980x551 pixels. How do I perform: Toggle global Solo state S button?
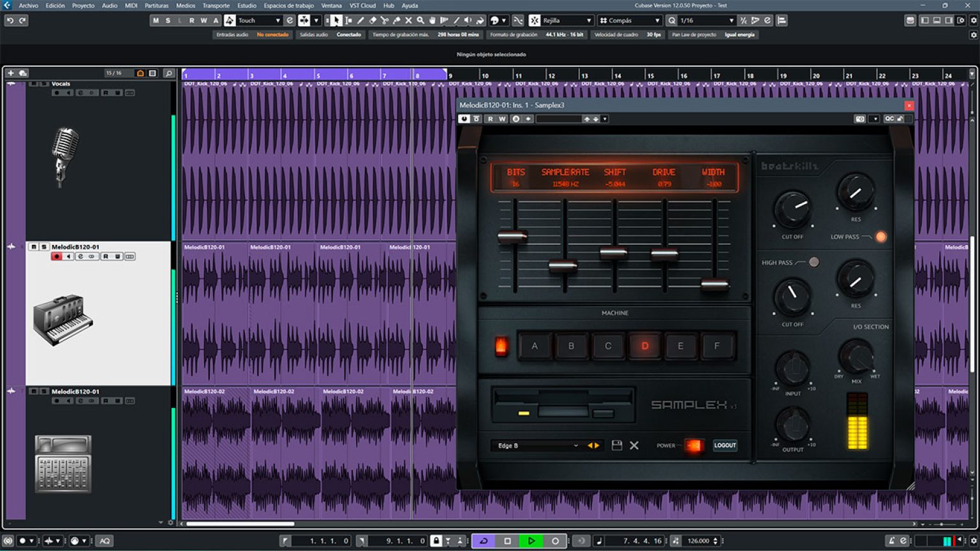coord(168,20)
